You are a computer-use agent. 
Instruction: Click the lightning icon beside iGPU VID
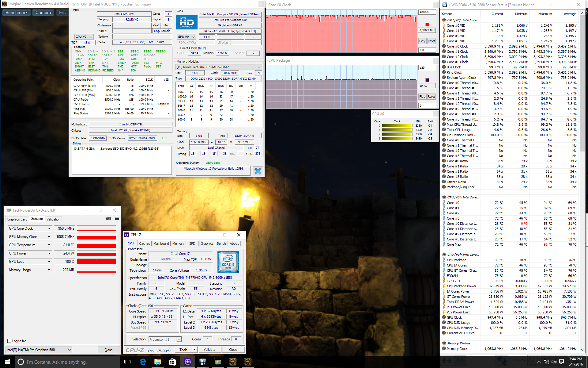point(444,281)
